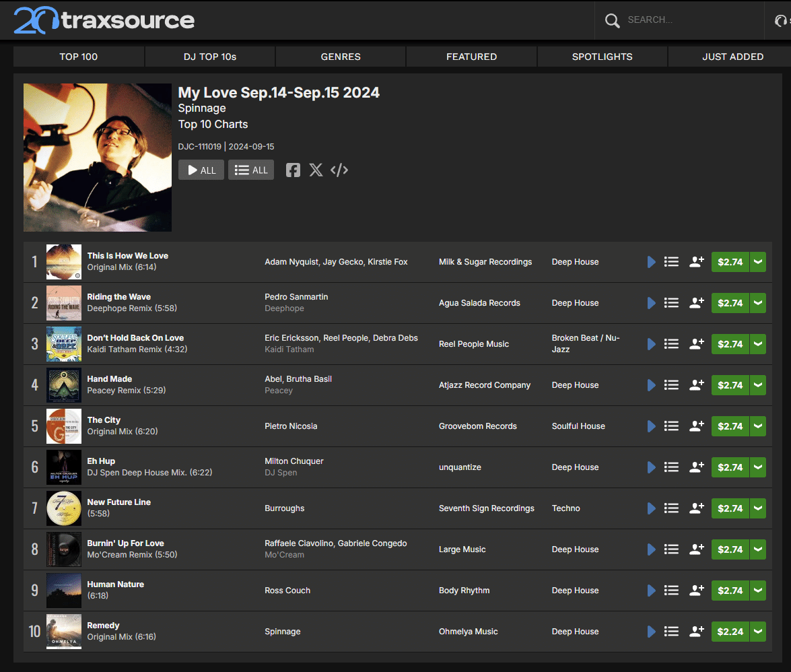Add This Is How We Love to queue

671,262
